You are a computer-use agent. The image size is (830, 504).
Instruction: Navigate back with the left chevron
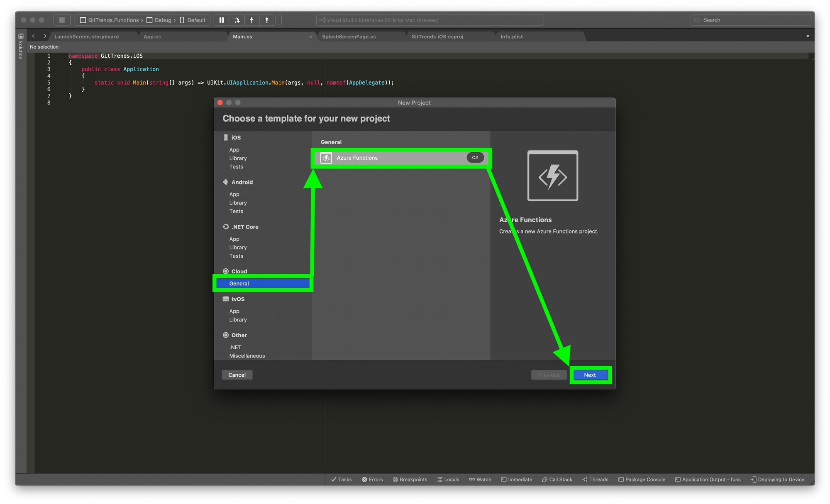tap(34, 37)
